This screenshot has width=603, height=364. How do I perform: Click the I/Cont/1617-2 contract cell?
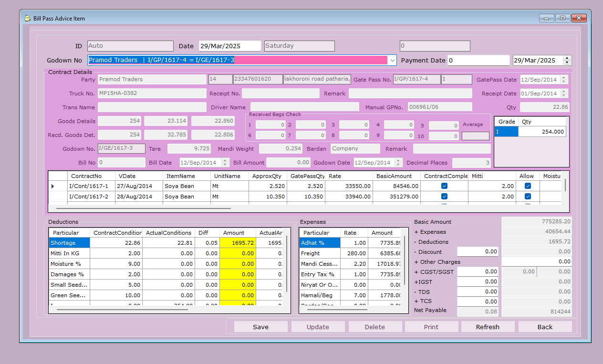pos(91,197)
